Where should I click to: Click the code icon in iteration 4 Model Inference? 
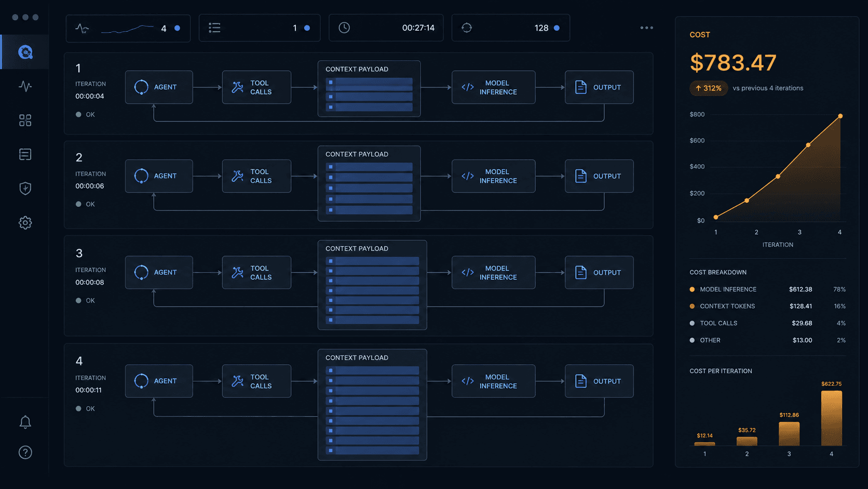click(468, 381)
